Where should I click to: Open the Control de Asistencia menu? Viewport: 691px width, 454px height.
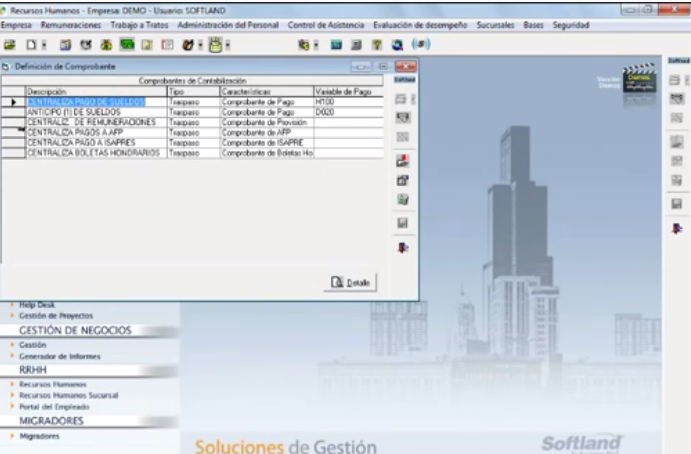tap(322, 23)
